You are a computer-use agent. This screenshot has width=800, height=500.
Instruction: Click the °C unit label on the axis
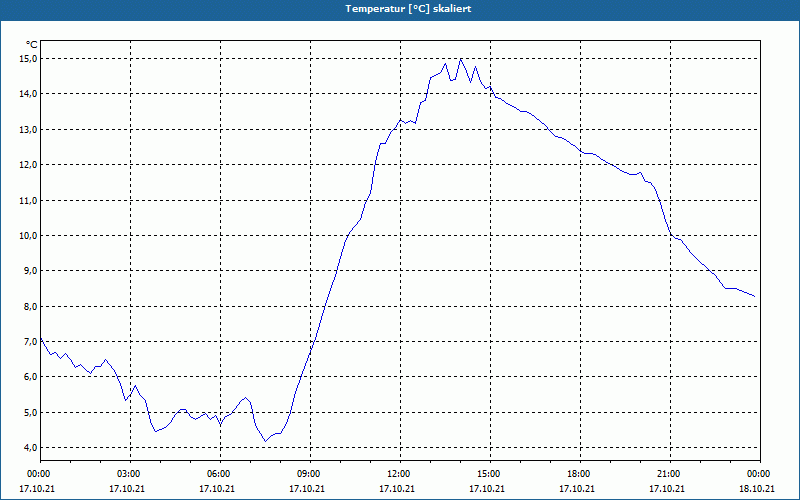click(32, 45)
